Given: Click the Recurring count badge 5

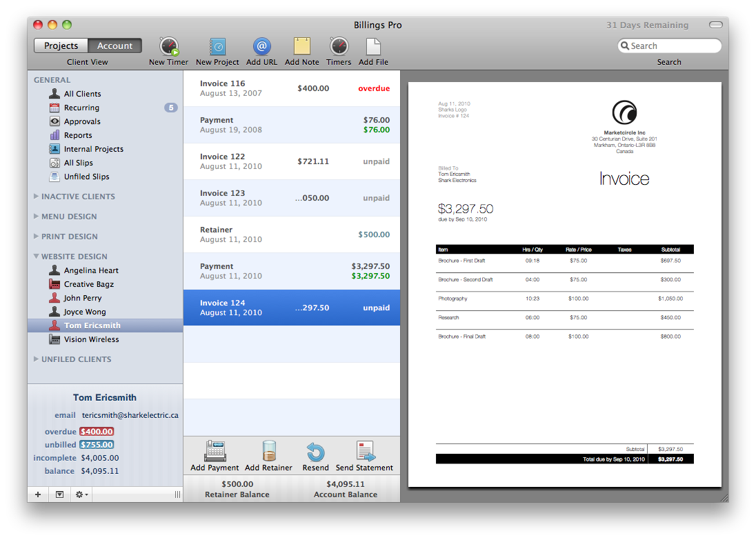Looking at the screenshot, I should pyautogui.click(x=170, y=108).
